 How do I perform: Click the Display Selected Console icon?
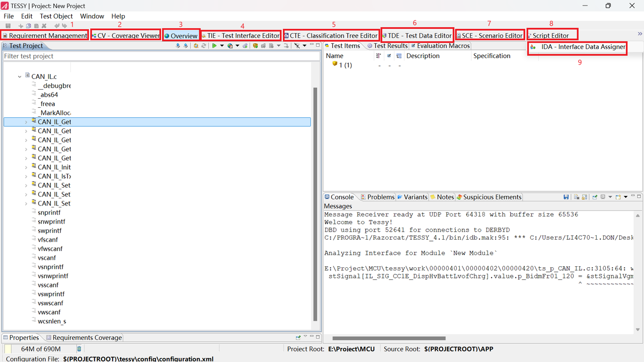(x=603, y=197)
